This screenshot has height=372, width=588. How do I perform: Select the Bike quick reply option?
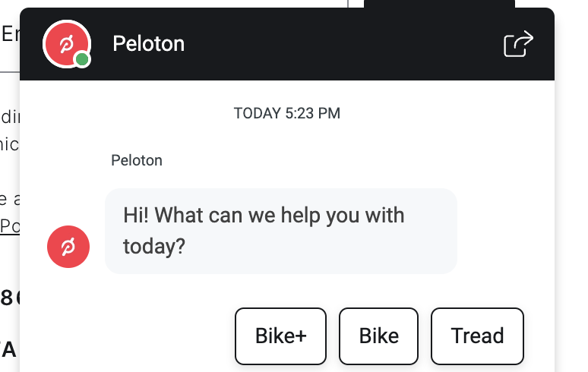(378, 336)
